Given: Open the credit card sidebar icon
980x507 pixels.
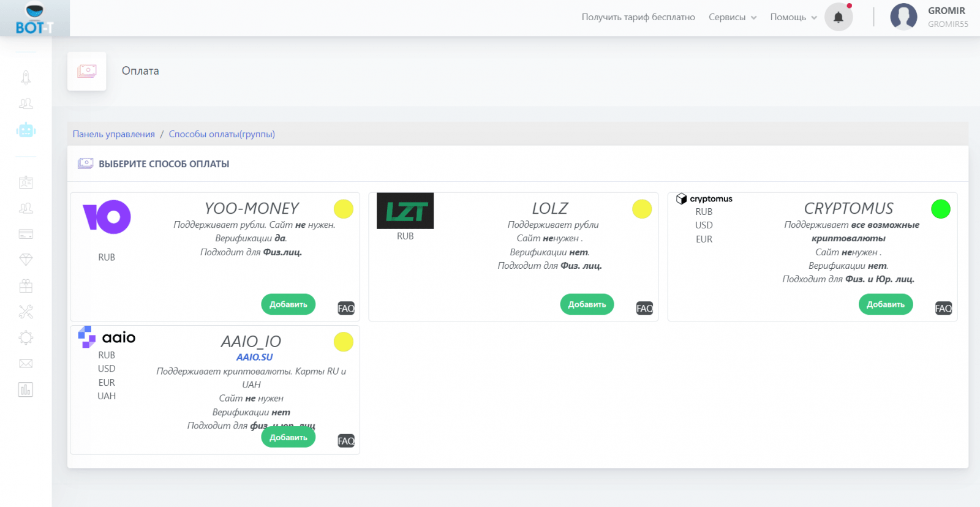Looking at the screenshot, I should point(26,234).
